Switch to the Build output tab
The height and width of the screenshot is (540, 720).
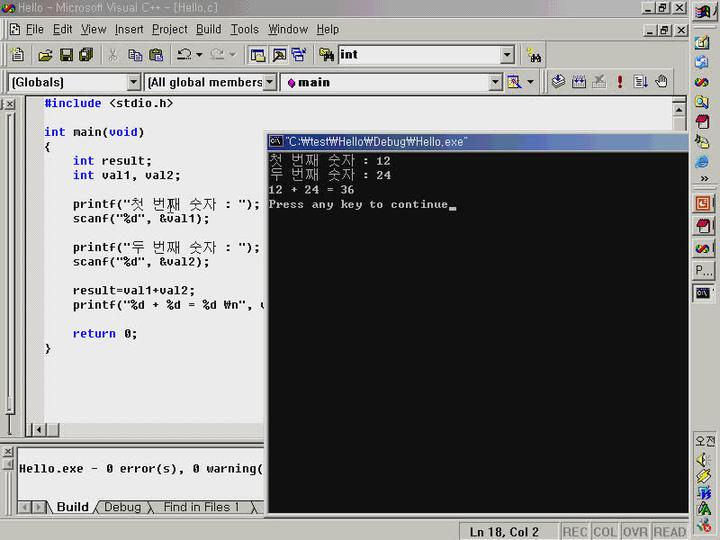pyautogui.click(x=73, y=506)
